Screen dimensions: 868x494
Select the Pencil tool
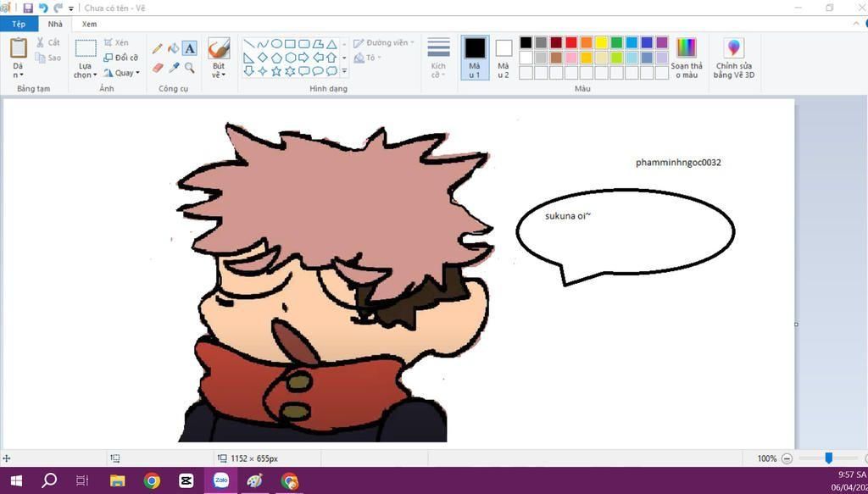[x=157, y=48]
